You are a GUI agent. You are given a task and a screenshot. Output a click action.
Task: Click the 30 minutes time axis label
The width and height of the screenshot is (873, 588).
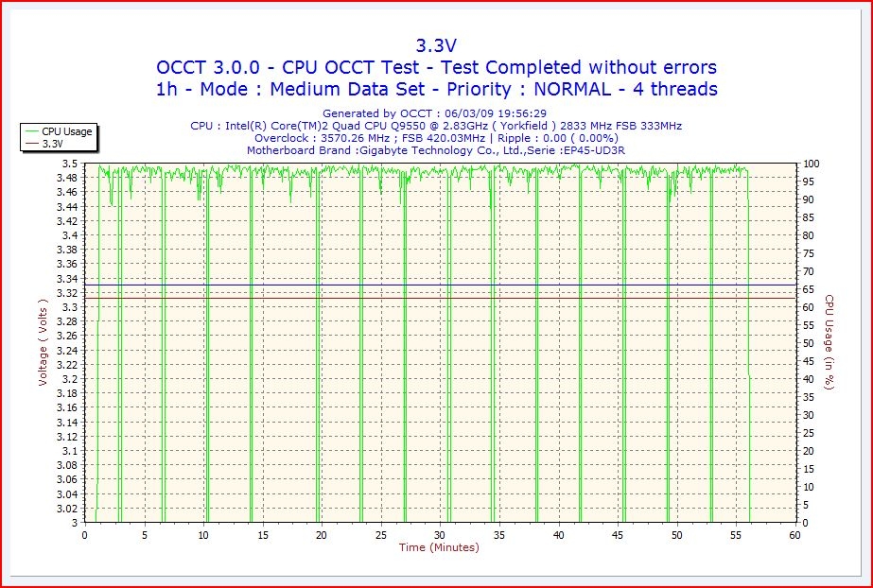click(x=440, y=535)
